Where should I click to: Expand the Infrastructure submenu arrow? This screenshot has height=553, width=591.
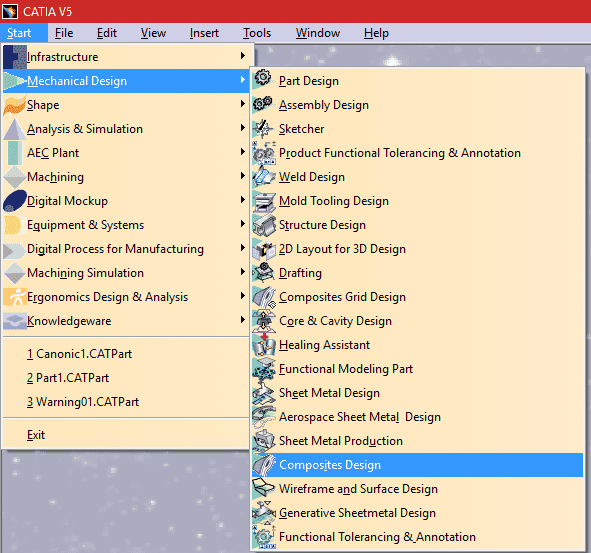point(242,56)
